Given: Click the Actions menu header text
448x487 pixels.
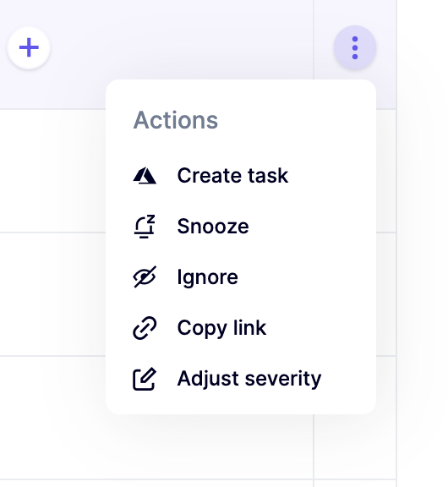Looking at the screenshot, I should [x=176, y=120].
